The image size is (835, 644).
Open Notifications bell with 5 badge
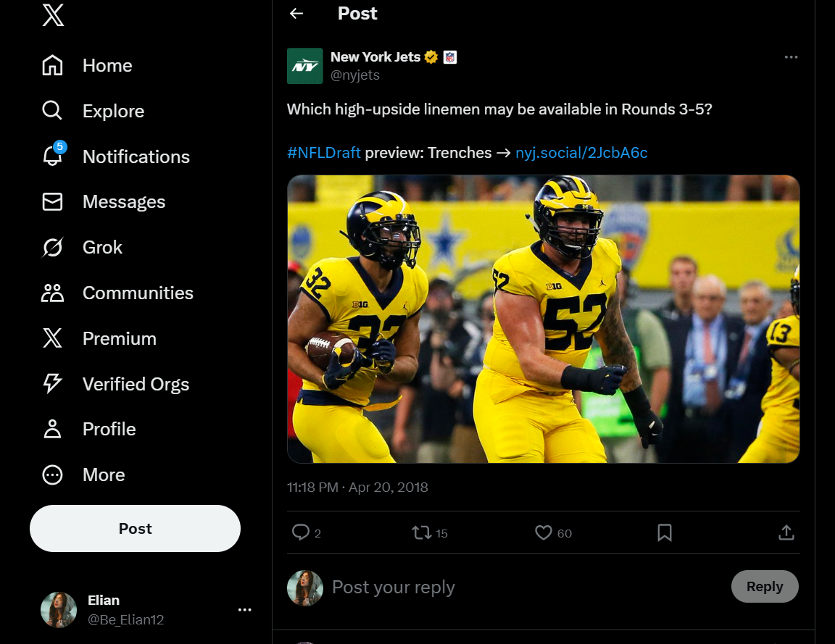[52, 156]
